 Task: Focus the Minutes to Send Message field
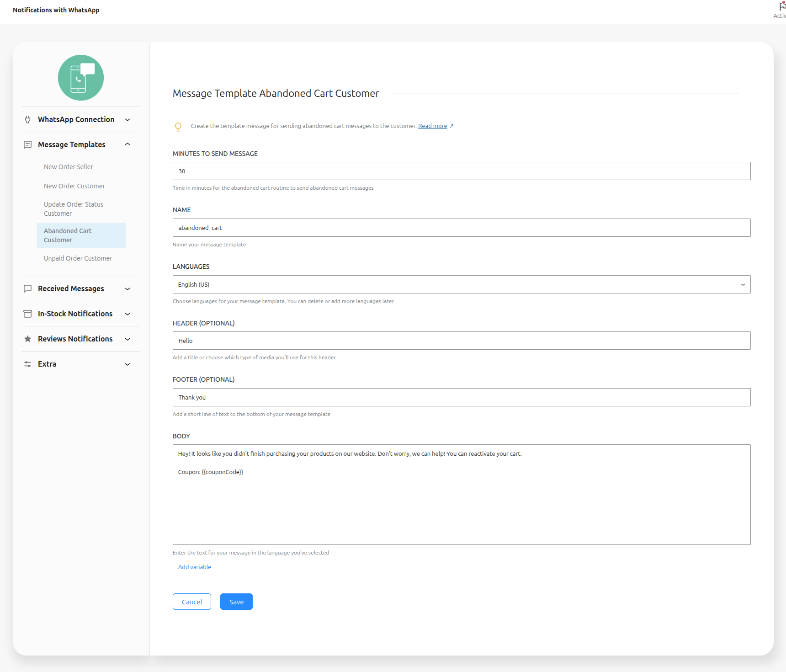[461, 171]
